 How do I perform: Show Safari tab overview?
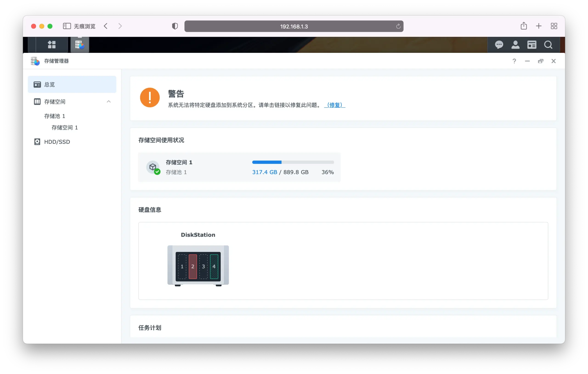coord(554,26)
